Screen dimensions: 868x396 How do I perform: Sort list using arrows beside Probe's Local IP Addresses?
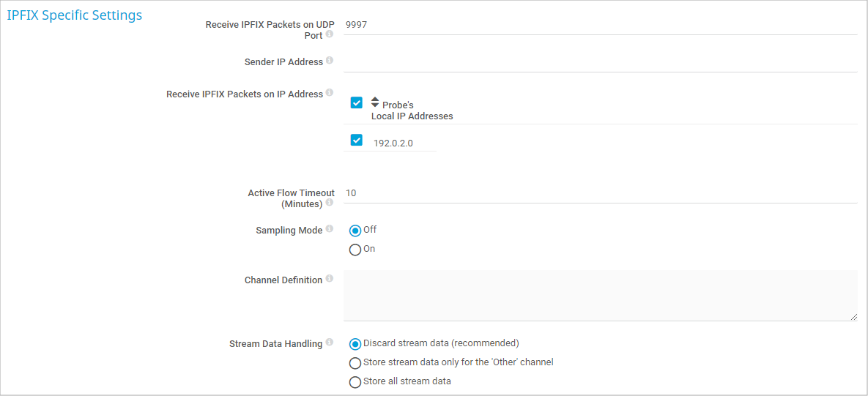pyautogui.click(x=375, y=102)
